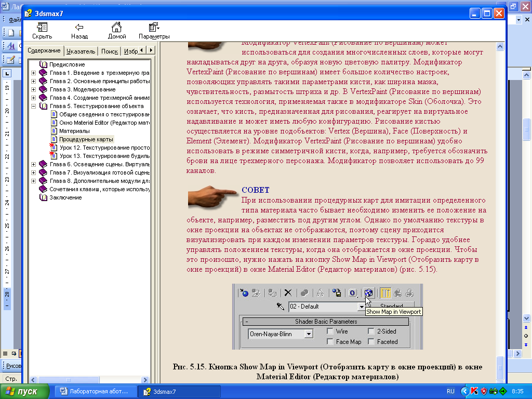Click the Kaspersky red K tray icon
This screenshot has width=532, height=399.
click(x=474, y=391)
